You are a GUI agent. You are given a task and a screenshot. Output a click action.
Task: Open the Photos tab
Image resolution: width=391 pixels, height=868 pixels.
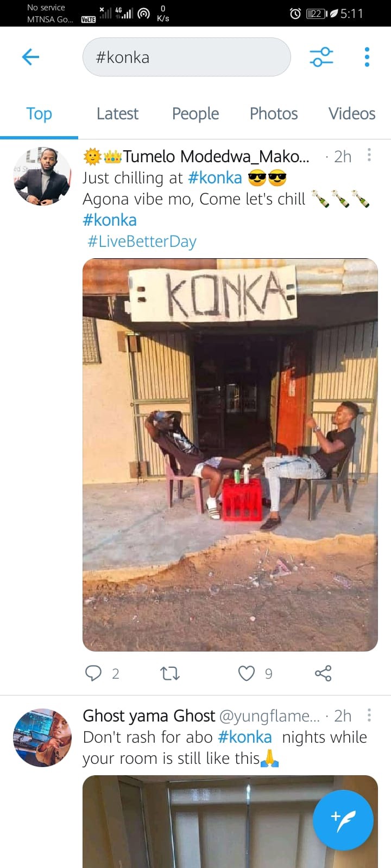pyautogui.click(x=274, y=113)
